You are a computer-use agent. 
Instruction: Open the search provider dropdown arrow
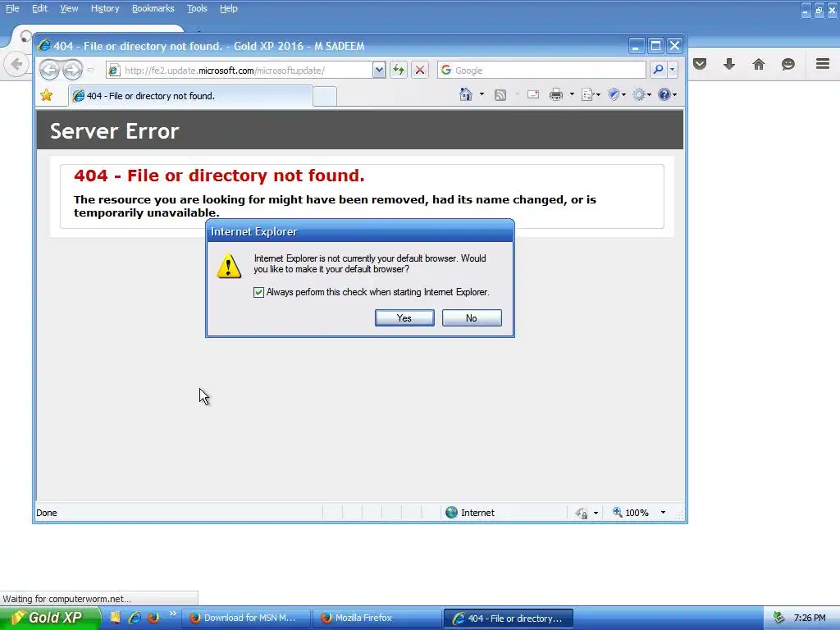point(673,71)
